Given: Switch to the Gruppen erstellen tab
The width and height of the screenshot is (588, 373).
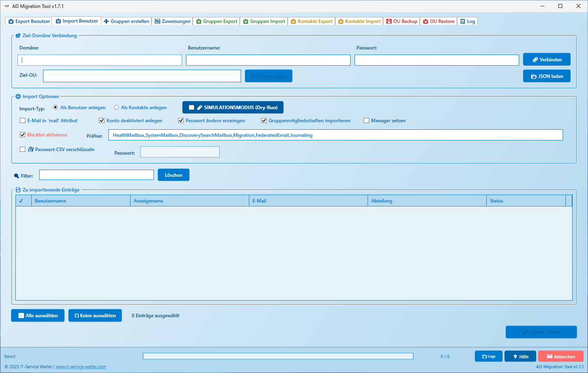Looking at the screenshot, I should tap(126, 21).
